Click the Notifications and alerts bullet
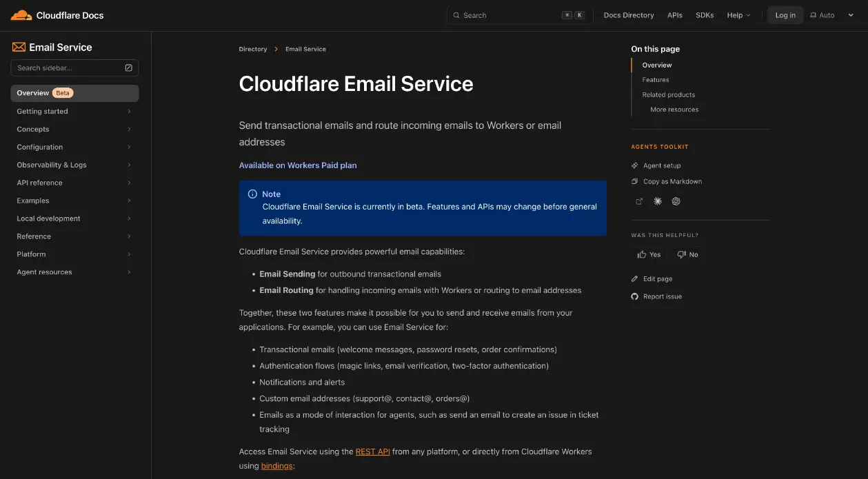This screenshot has width=868, height=479. pos(302,382)
